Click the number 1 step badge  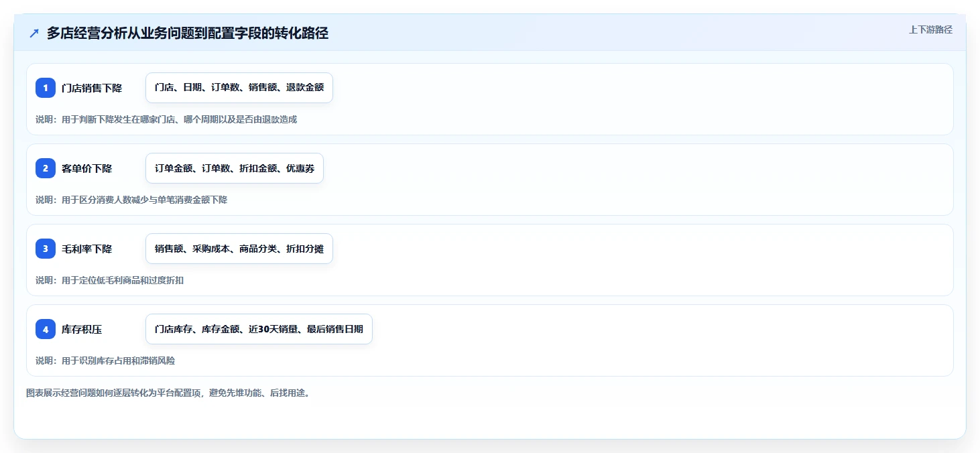(46, 88)
